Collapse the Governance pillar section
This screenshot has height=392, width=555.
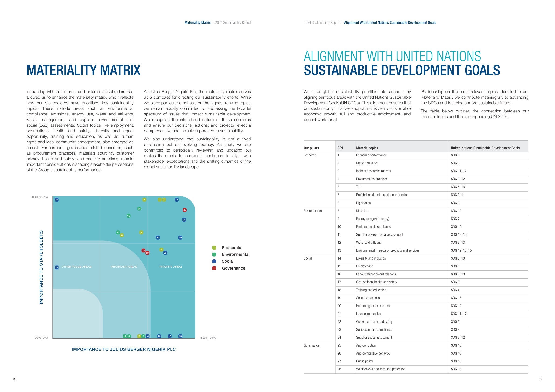[x=312, y=345]
